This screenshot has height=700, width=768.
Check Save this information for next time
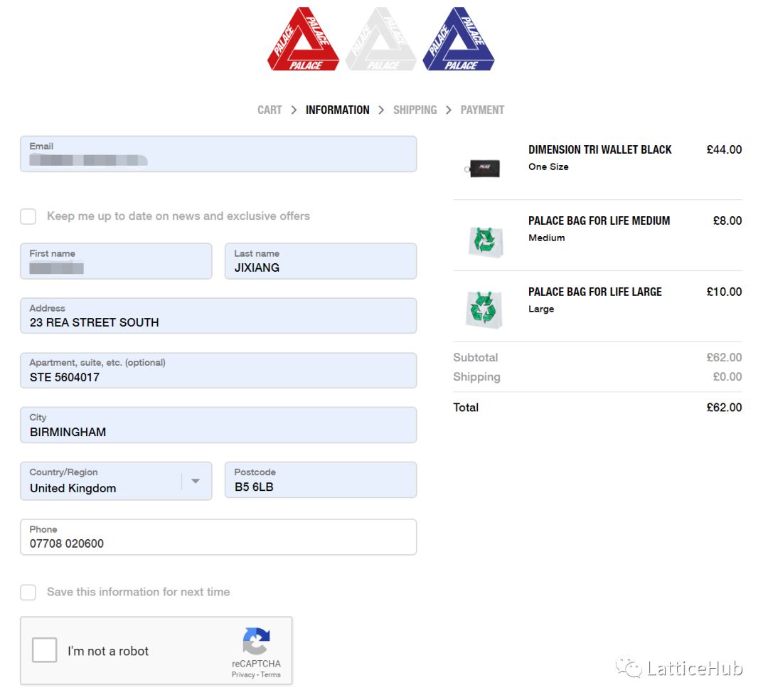[28, 592]
